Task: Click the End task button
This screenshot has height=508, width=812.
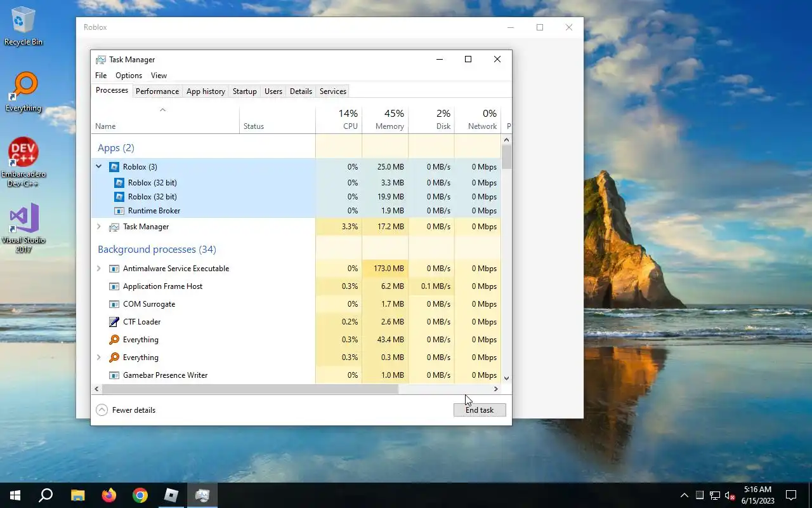Action: [480, 410]
